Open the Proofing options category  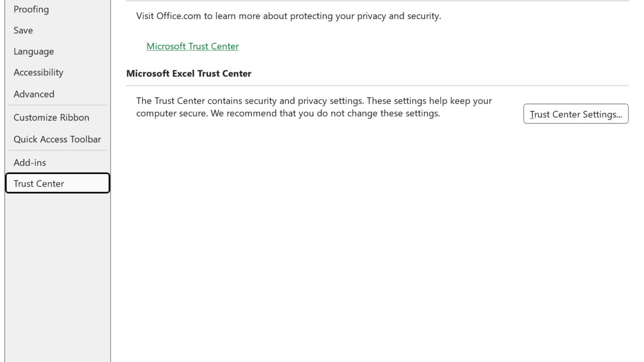coord(31,9)
